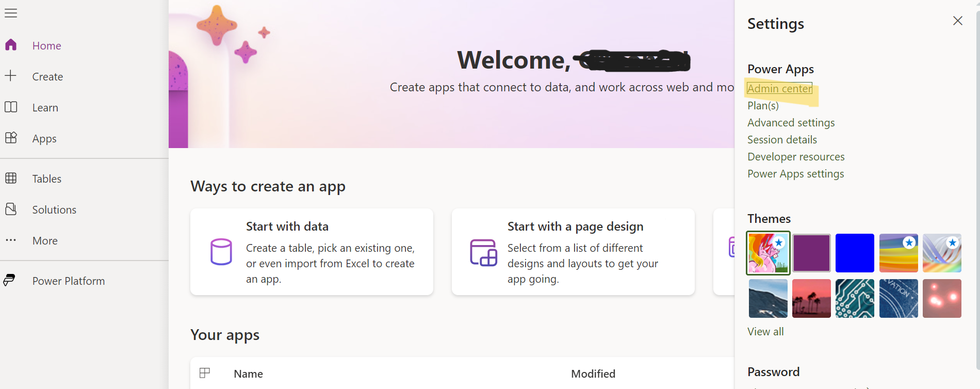The width and height of the screenshot is (980, 389).
Task: Click the Create plus icon
Action: click(11, 76)
